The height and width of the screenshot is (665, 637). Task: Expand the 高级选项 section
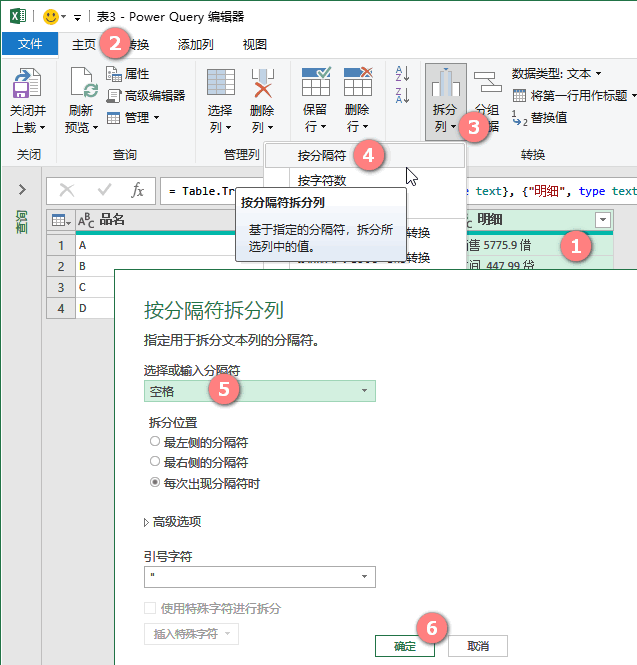click(173, 522)
